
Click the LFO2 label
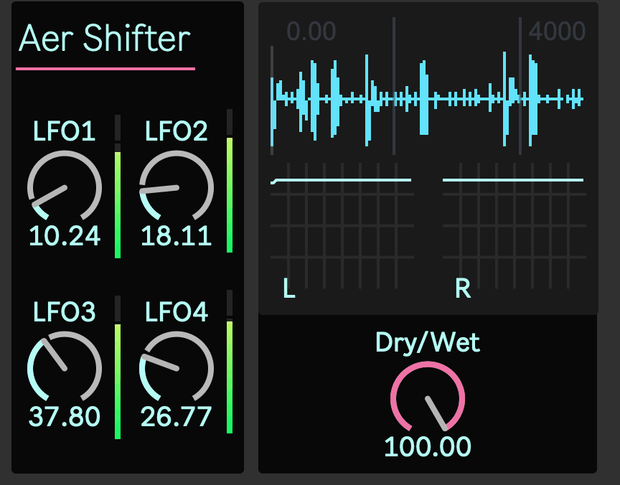(x=176, y=131)
